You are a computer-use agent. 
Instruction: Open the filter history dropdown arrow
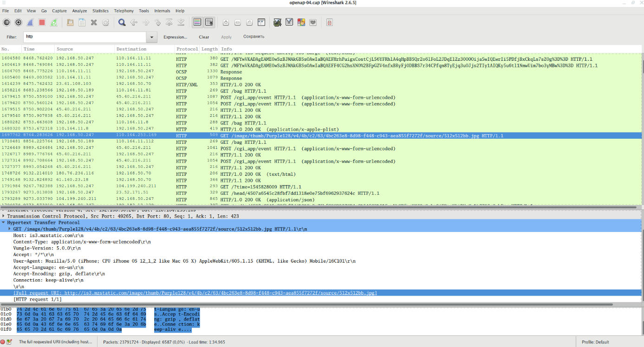(x=152, y=37)
